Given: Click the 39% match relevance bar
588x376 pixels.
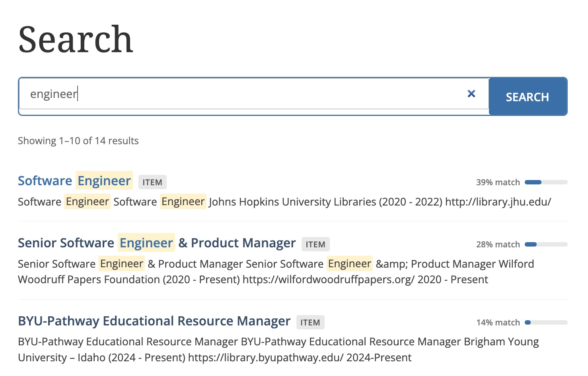Looking at the screenshot, I should point(546,182).
